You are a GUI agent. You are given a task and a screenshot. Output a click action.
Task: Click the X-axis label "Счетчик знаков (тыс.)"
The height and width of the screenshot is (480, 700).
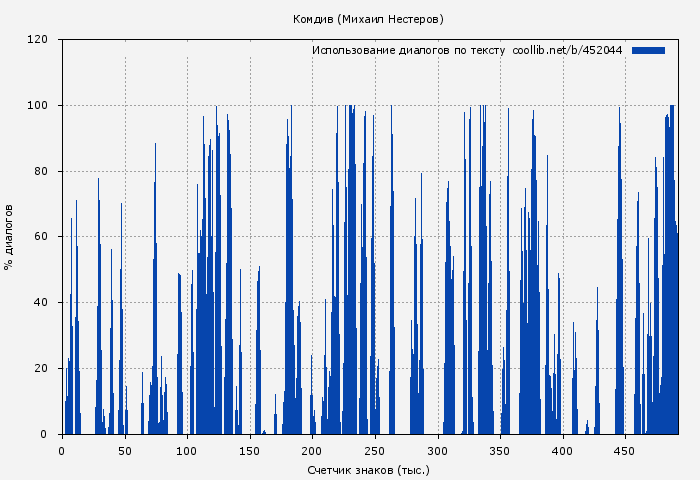click(367, 469)
